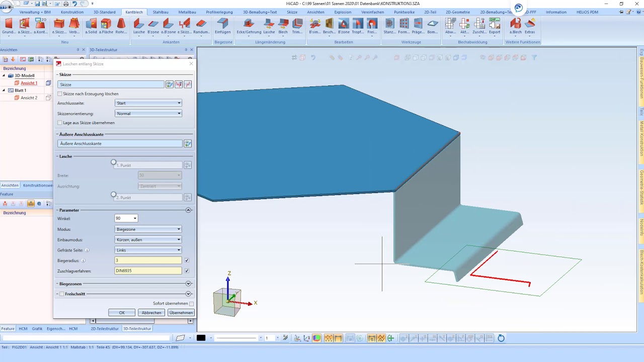Switch to the Stahlbau ribbon tab
This screenshot has width=644, height=362.
(160, 12)
